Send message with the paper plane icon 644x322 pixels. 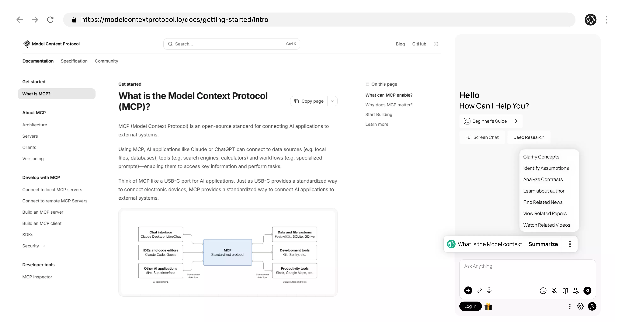pos(587,291)
